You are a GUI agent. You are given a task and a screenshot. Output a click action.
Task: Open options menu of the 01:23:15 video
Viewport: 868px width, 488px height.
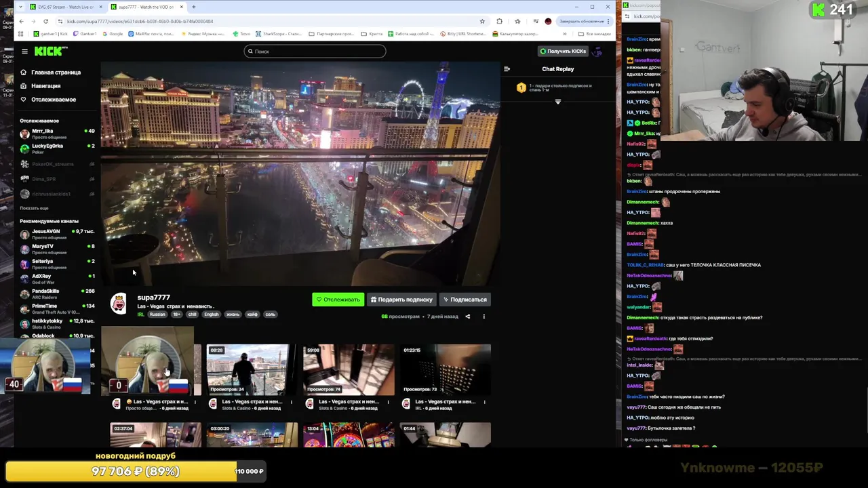[484, 402]
